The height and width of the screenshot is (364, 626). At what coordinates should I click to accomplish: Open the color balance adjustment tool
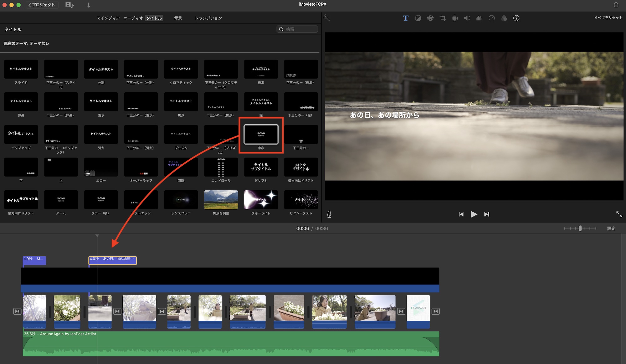[x=418, y=18]
